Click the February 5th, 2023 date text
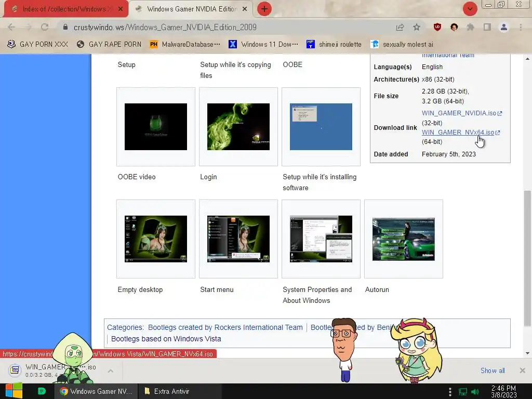Viewport: 532px width, 399px height. 448,154
